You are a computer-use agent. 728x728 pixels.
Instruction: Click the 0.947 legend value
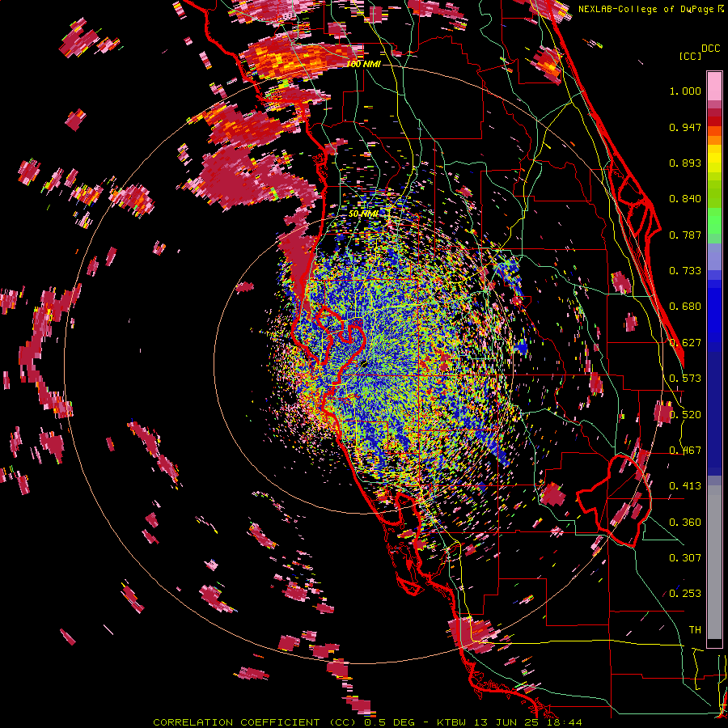(x=685, y=127)
